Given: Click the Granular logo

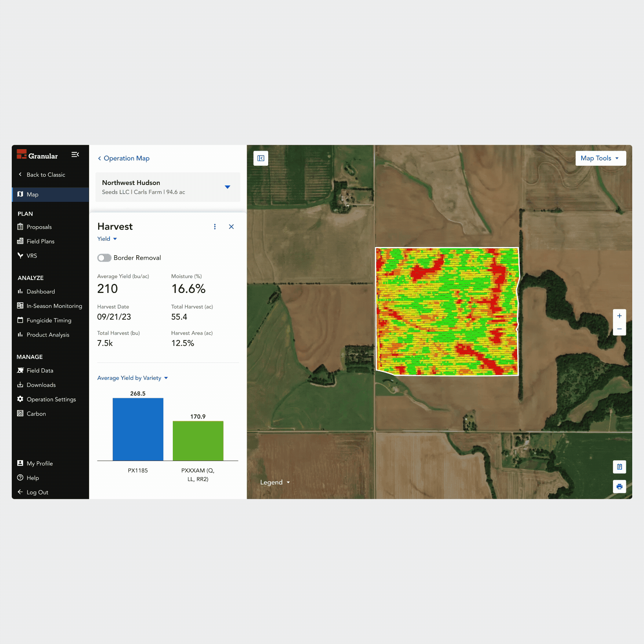Looking at the screenshot, I should [x=37, y=155].
